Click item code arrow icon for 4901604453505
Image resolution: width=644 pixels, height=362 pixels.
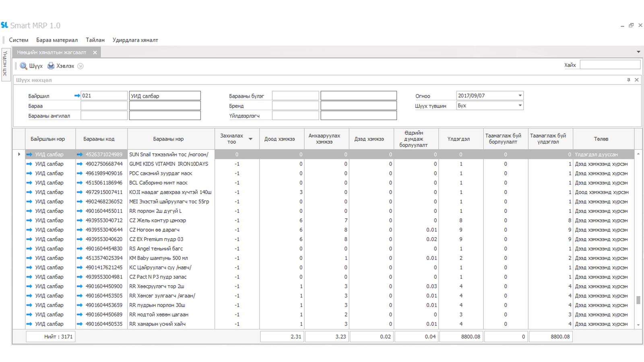80,296
